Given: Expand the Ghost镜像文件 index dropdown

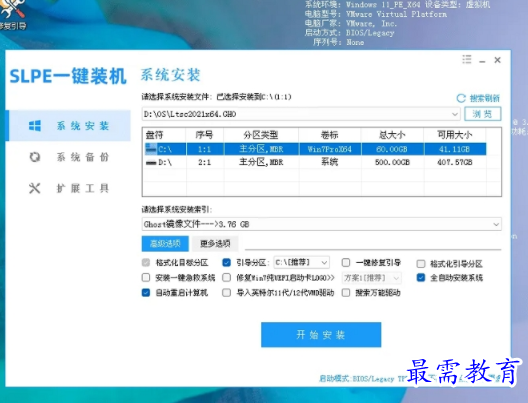Looking at the screenshot, I should (496, 224).
